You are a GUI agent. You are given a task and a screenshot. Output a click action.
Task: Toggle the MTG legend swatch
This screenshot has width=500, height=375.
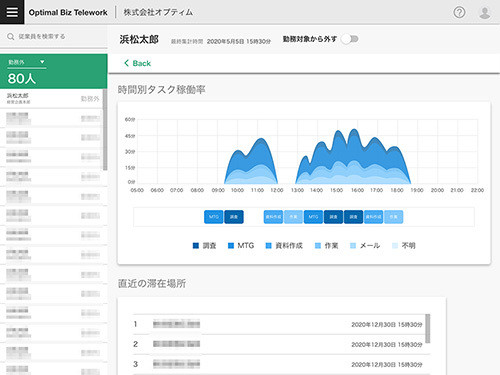231,246
